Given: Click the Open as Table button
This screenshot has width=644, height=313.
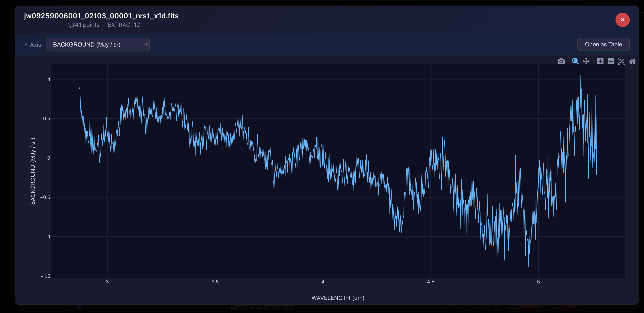Looking at the screenshot, I should click(603, 44).
